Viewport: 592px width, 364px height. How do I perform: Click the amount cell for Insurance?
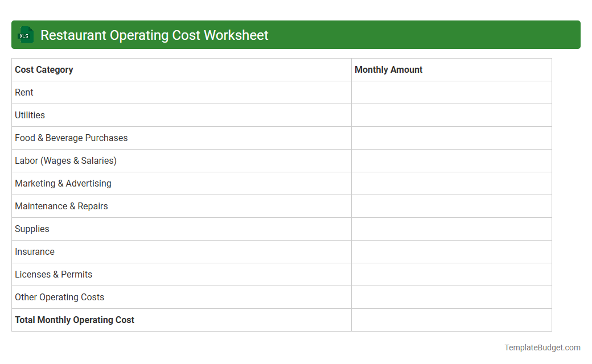point(451,251)
